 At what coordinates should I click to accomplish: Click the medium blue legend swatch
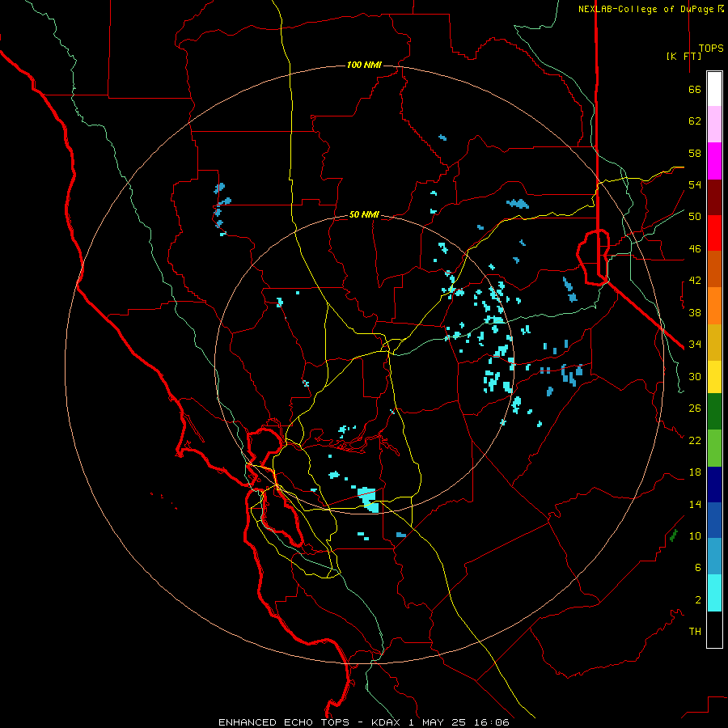(714, 520)
